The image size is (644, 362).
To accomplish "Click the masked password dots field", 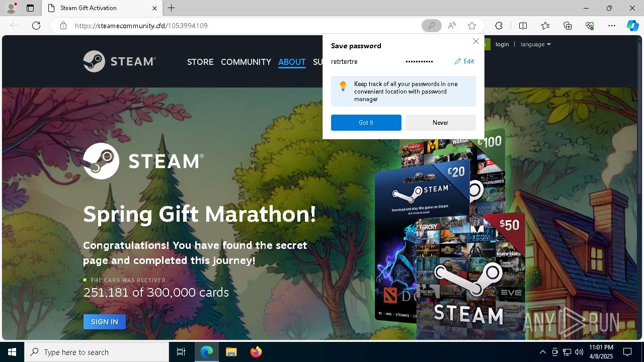I will (x=419, y=61).
